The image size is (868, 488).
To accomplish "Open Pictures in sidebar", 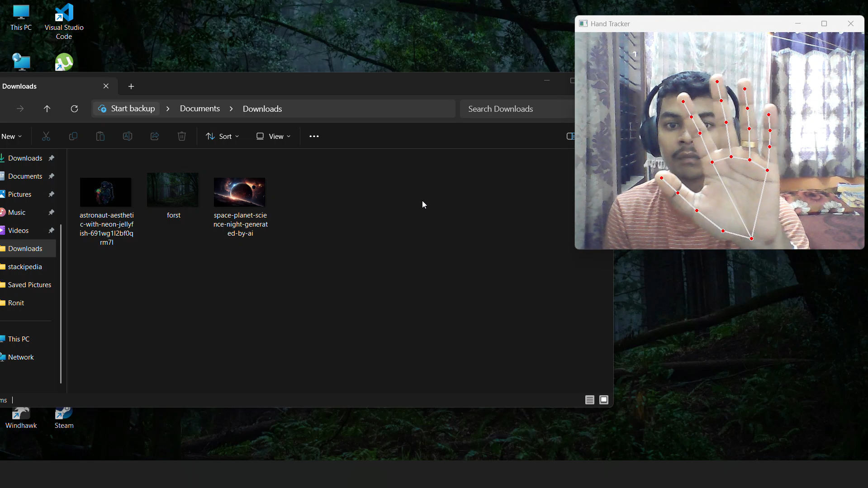I will [19, 194].
